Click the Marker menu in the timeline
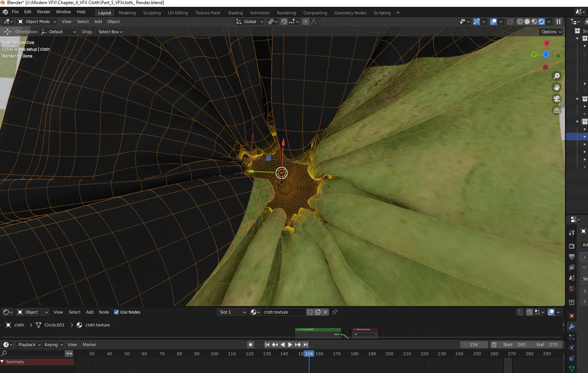This screenshot has width=588, height=373. point(89,345)
